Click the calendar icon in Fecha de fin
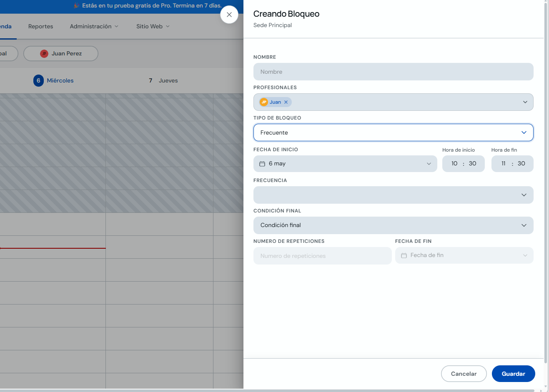Viewport: 549px width, 392px height. coord(404,255)
